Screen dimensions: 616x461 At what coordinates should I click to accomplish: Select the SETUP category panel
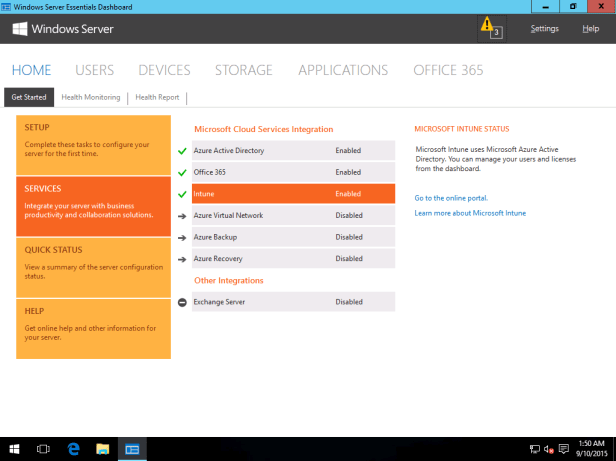tap(93, 145)
